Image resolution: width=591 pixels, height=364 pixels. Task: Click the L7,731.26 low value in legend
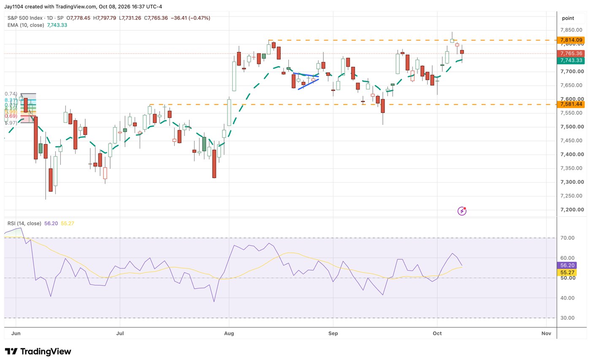coord(130,18)
